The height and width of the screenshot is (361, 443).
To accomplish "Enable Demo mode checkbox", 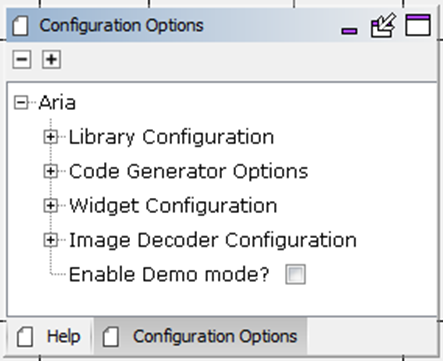I will (x=295, y=274).
